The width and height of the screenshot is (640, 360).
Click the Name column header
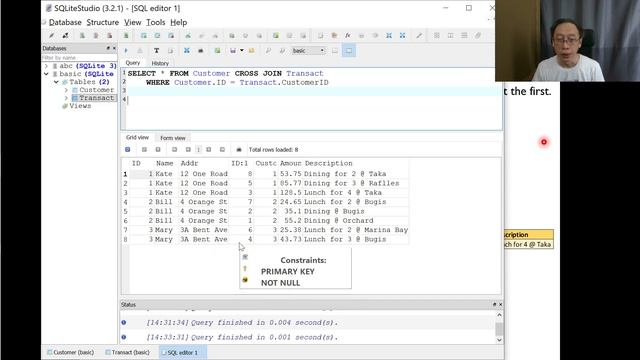tap(164, 163)
